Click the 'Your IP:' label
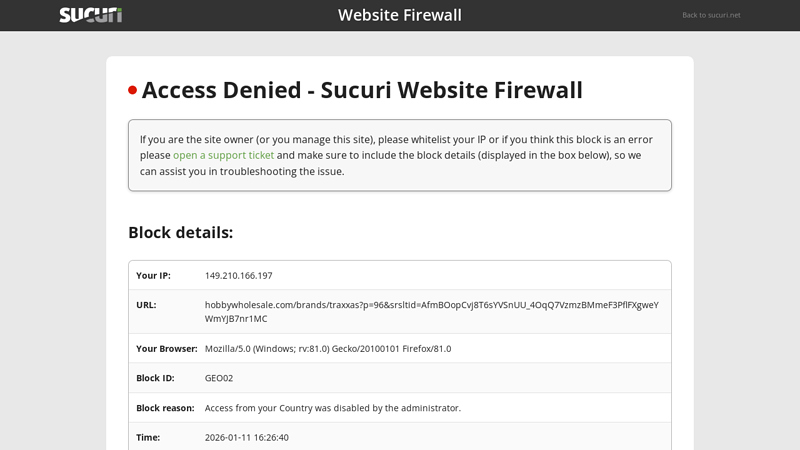 [153, 275]
